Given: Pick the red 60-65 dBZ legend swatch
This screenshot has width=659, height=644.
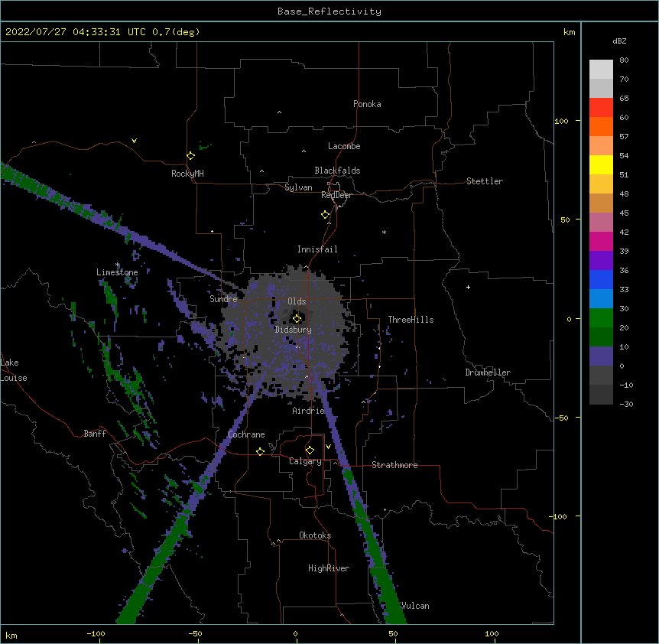Looking at the screenshot, I should pos(601,108).
